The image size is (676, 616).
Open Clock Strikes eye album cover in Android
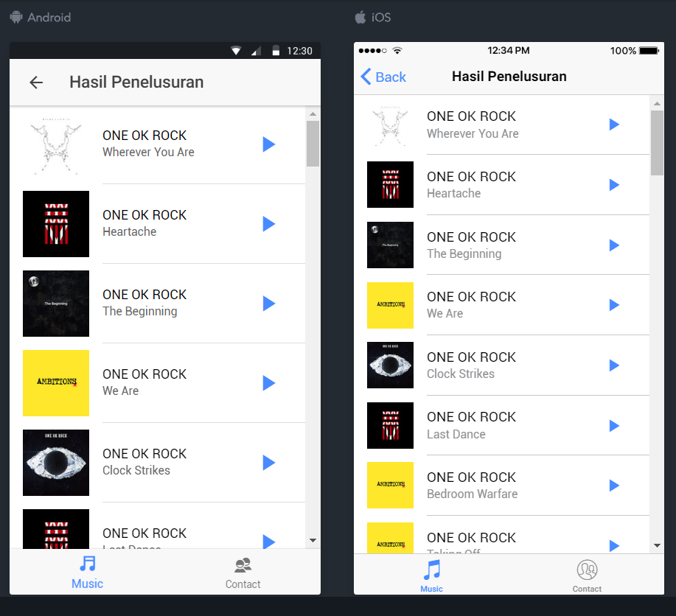tap(56, 463)
